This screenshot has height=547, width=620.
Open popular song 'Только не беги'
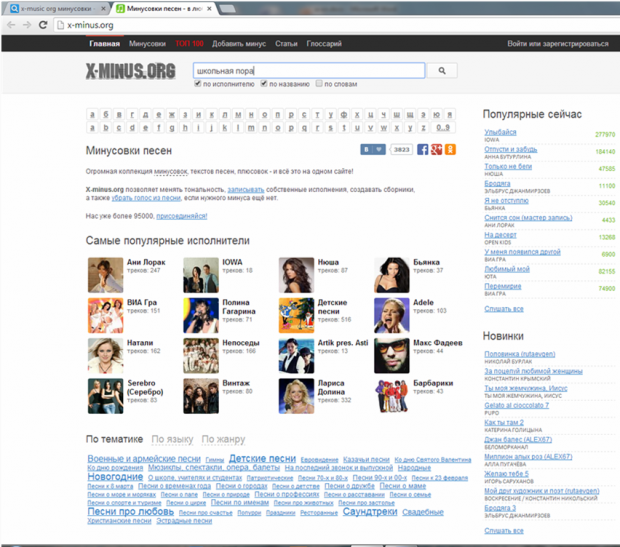[508, 167]
